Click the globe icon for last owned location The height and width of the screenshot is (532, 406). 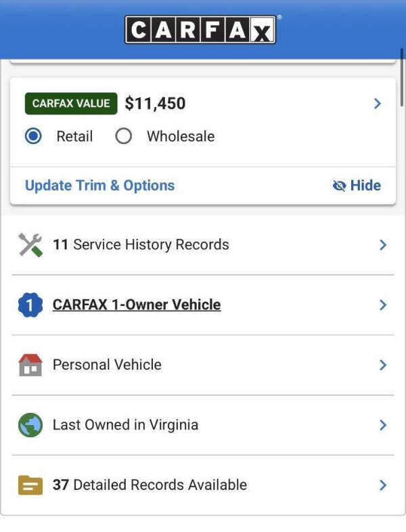[x=30, y=425]
